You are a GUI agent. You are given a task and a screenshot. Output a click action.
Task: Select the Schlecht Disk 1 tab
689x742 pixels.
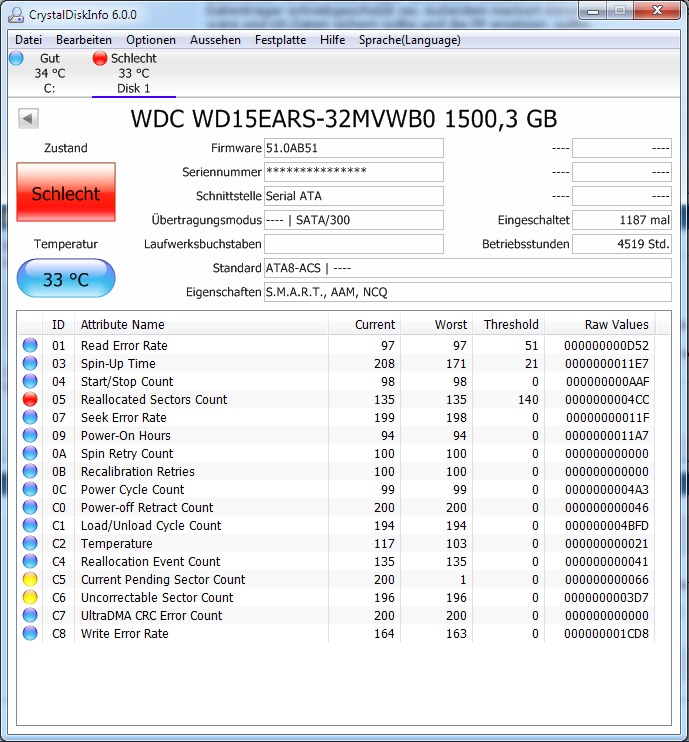(x=133, y=73)
